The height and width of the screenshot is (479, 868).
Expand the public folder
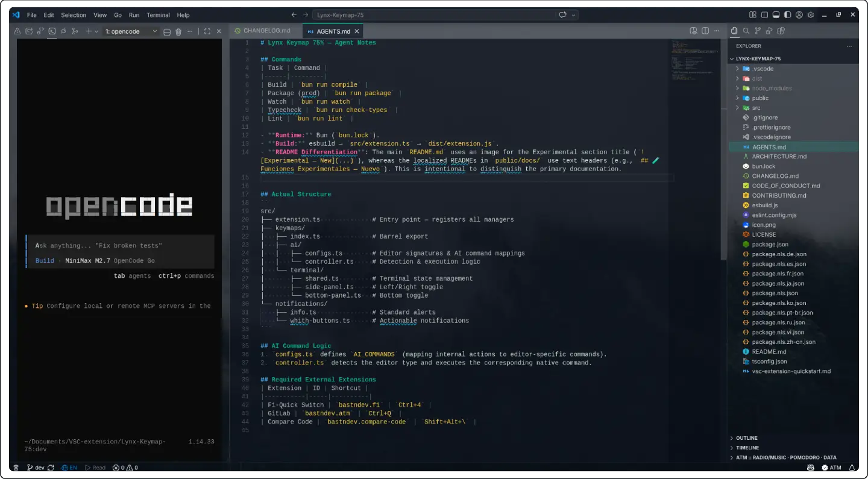point(793,98)
